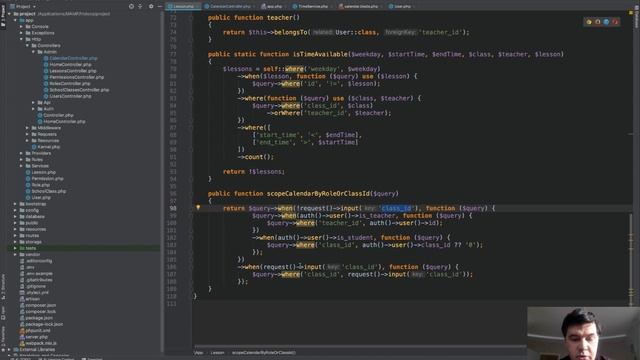Open the Project tool window side tab

pyautogui.click(x=3, y=16)
